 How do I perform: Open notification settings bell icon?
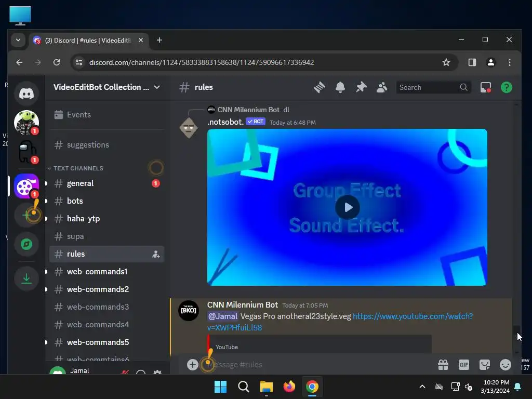[340, 87]
